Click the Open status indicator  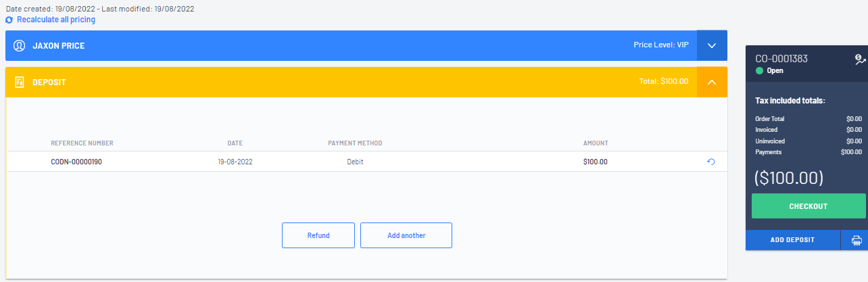coord(769,70)
